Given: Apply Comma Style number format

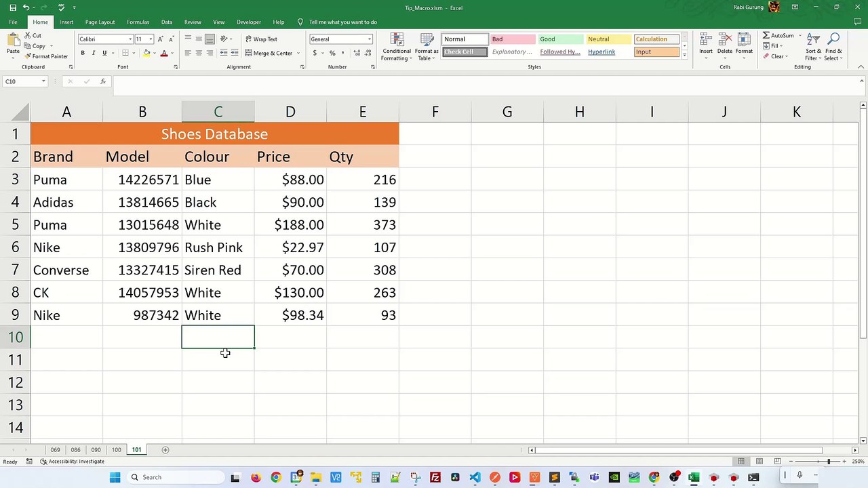Looking at the screenshot, I should coord(343,53).
